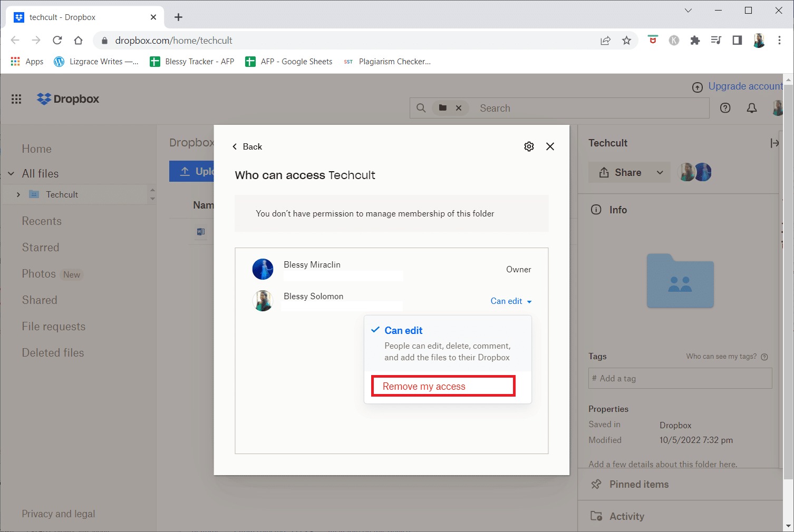
Task: Open Photos in the sidebar
Action: click(x=38, y=274)
